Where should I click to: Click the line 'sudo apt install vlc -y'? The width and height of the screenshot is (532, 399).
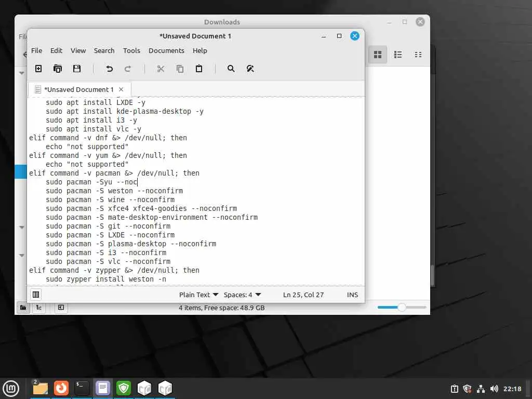[94, 129]
